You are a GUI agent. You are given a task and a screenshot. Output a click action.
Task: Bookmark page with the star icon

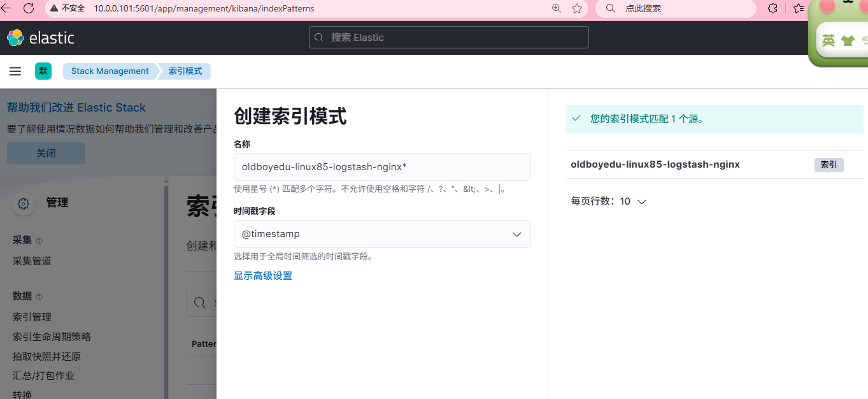point(577,8)
